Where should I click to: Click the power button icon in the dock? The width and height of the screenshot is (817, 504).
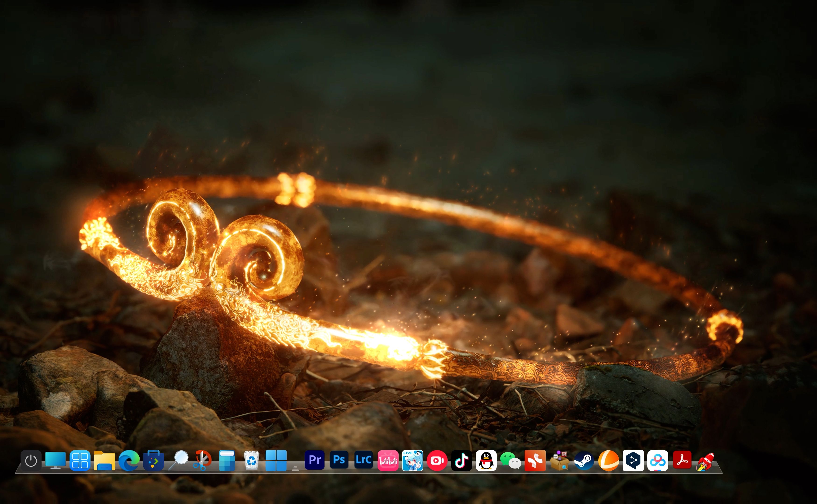pyautogui.click(x=31, y=461)
